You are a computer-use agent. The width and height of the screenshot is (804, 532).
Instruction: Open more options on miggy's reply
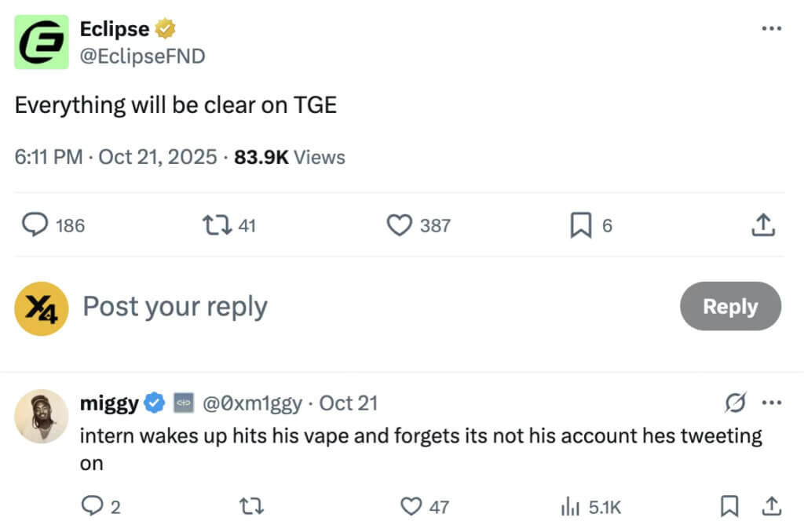point(772,403)
